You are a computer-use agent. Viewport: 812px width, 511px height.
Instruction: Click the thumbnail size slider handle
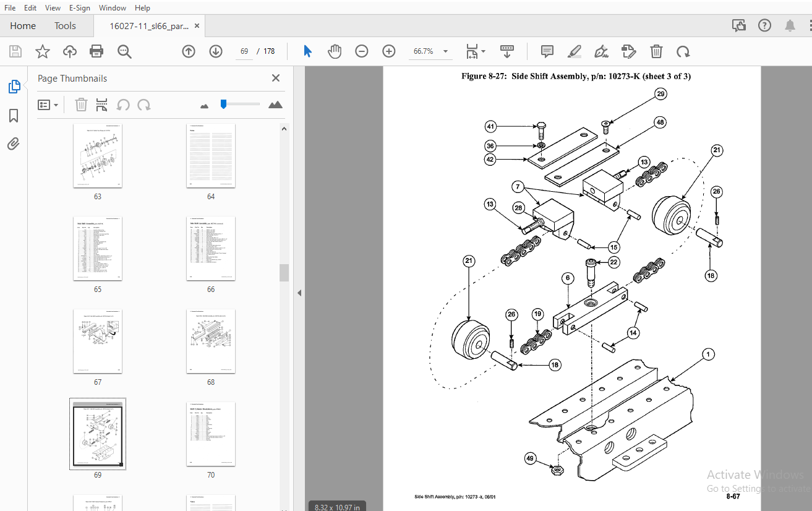[223, 105]
